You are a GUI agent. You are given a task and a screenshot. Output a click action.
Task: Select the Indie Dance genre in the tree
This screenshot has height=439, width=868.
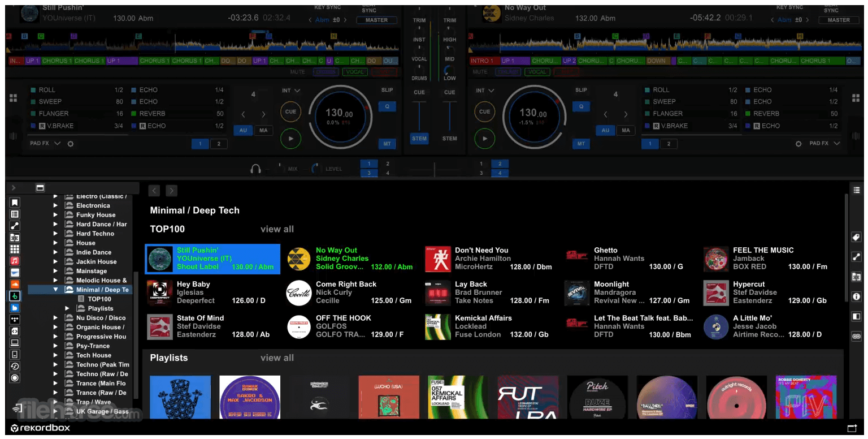(x=94, y=252)
